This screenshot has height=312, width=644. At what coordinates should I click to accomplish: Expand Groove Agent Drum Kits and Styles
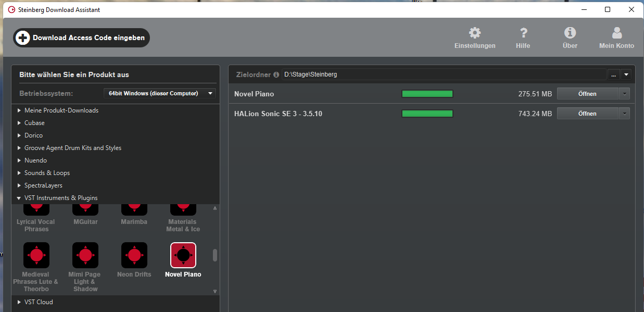click(20, 148)
